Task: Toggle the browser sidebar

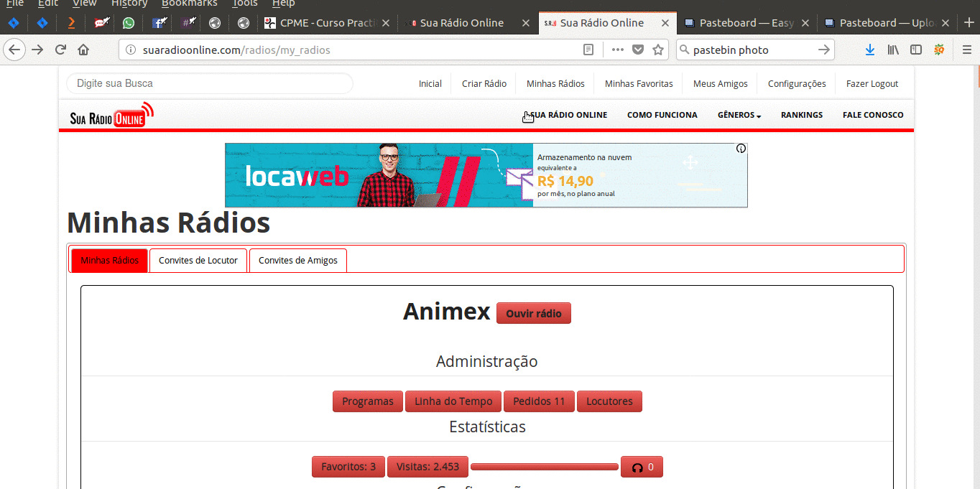Action: [916, 50]
